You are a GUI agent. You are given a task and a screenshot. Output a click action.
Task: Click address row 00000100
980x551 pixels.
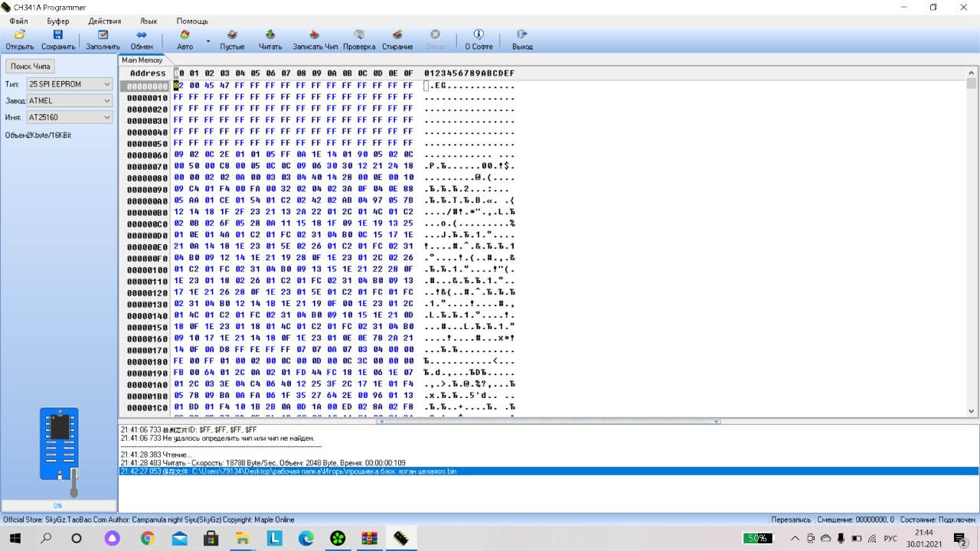click(x=147, y=269)
